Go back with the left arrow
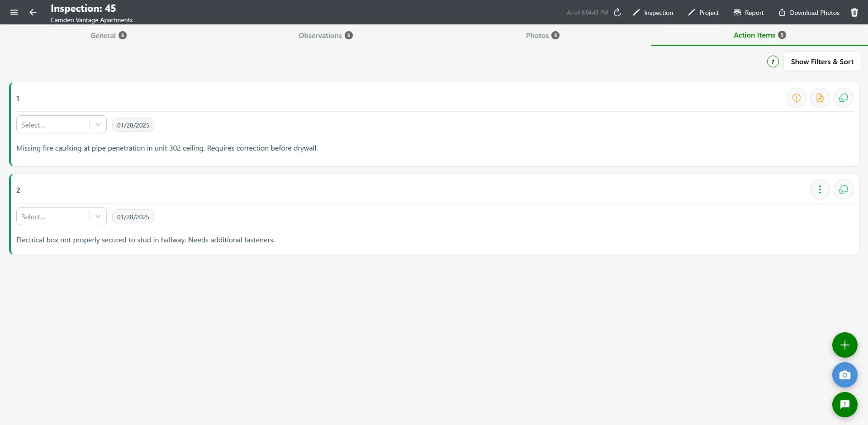Screen dimensions: 868x425 (33, 12)
